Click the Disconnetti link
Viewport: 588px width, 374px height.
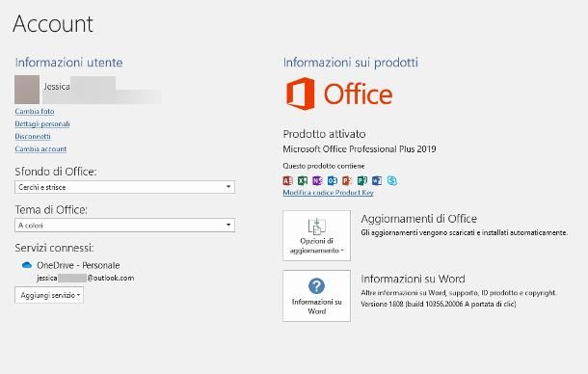pos(33,136)
